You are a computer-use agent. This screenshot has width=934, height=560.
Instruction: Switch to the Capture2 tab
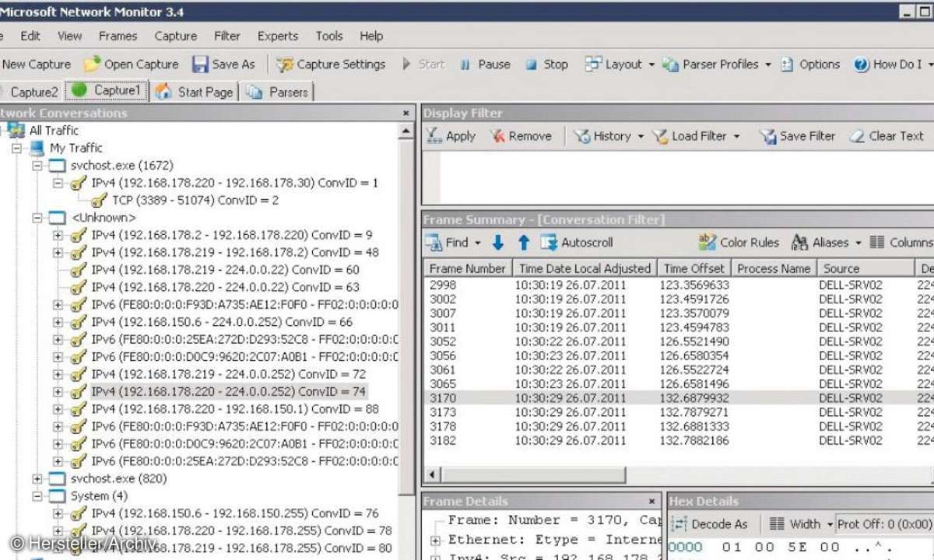pos(30,92)
